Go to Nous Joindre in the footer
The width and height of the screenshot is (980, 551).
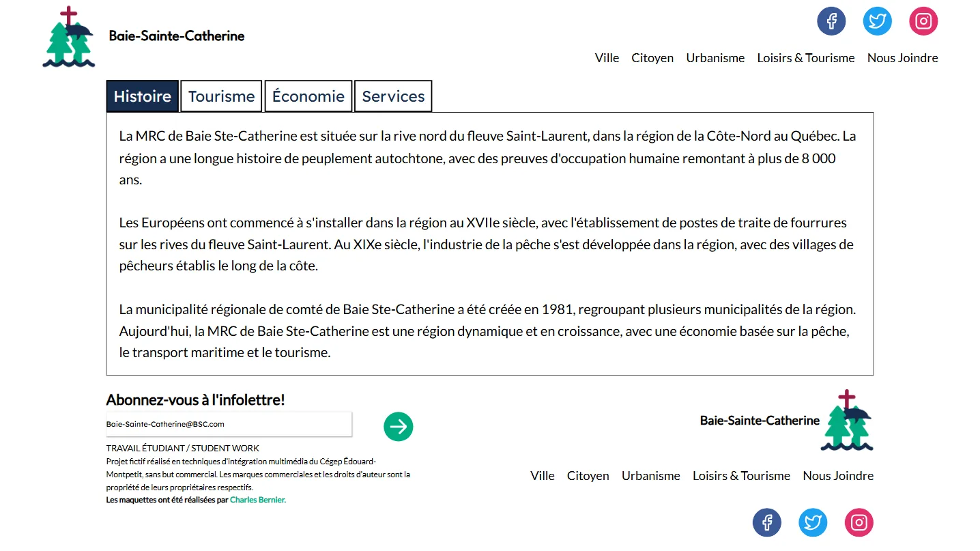point(838,476)
